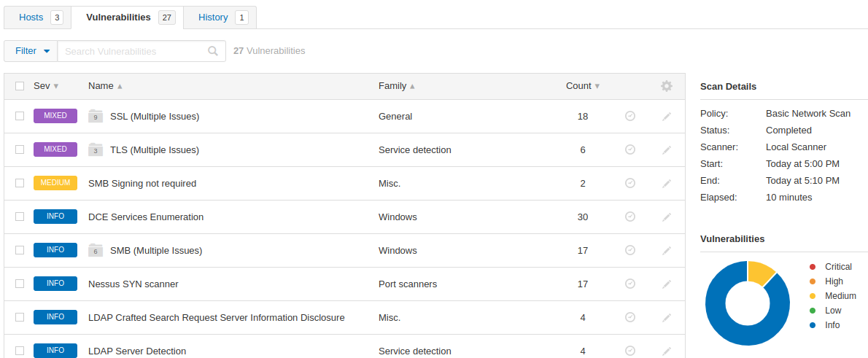Open the LDAP Crafted Search Request Server Information Disclosure entry
Image resolution: width=868 pixels, height=358 pixels.
(217, 318)
